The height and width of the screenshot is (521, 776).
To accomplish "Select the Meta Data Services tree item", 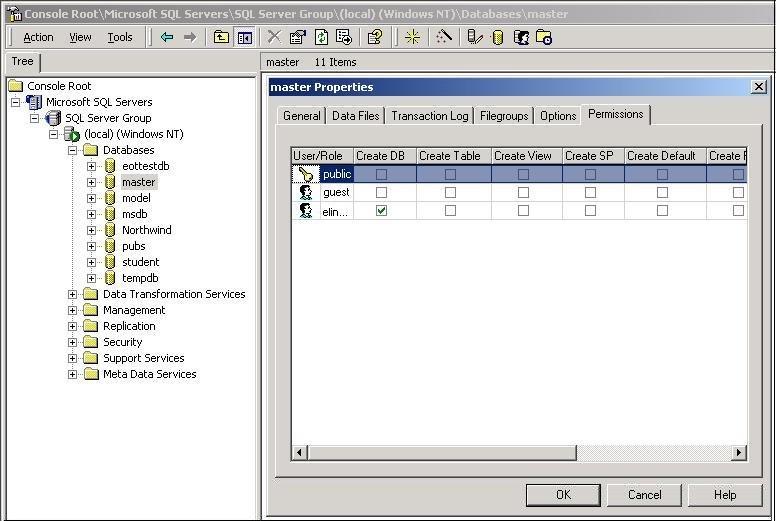I will click(149, 374).
